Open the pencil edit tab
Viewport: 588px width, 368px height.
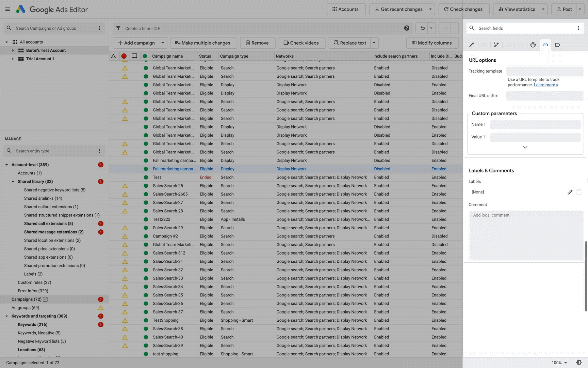point(472,45)
